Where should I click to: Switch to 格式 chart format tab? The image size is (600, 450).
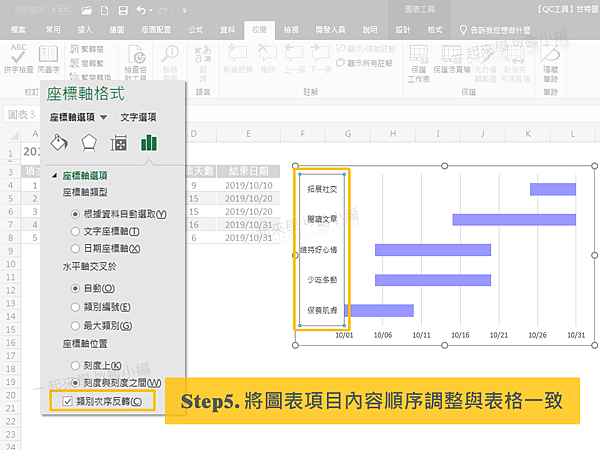coord(435,30)
